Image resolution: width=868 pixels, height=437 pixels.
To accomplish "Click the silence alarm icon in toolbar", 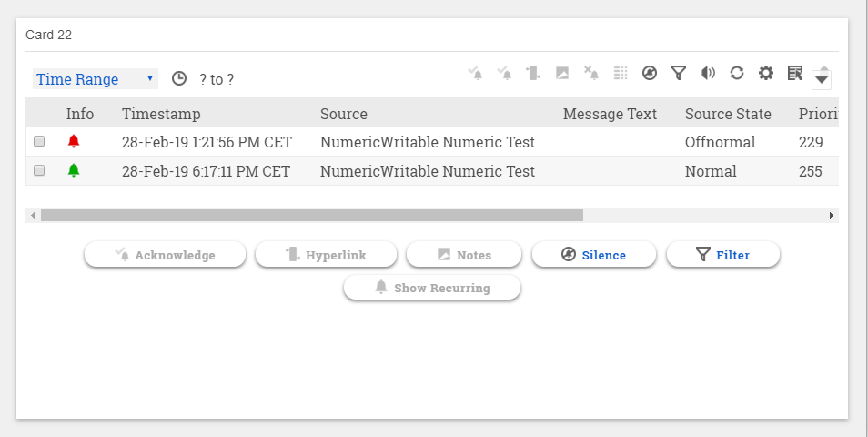I will pos(649,73).
